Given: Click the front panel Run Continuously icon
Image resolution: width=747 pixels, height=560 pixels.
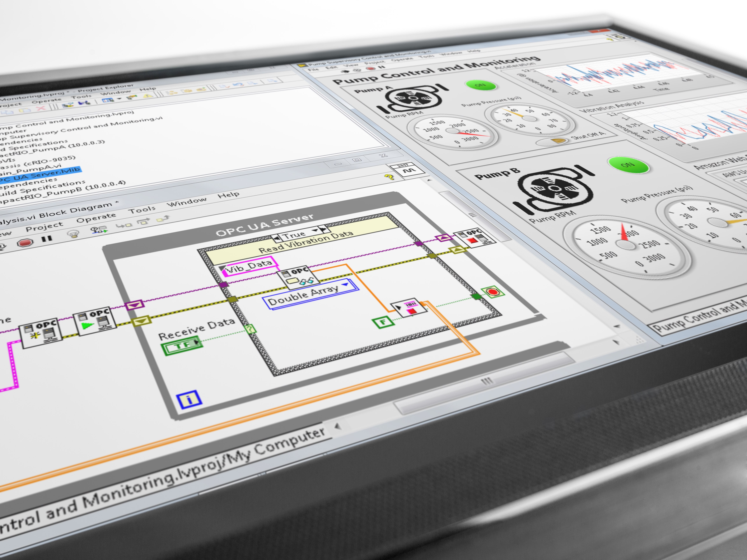Looking at the screenshot, I should (x=357, y=70).
